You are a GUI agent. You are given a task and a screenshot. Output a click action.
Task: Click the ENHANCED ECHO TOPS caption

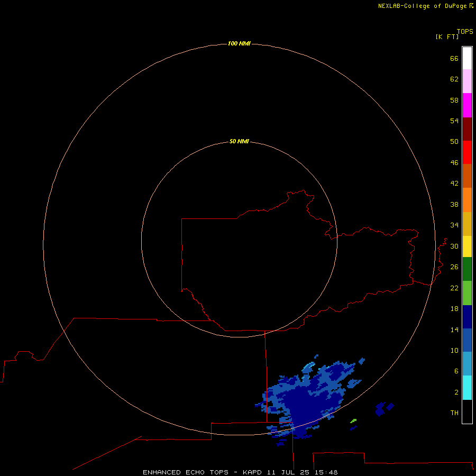pos(186,472)
